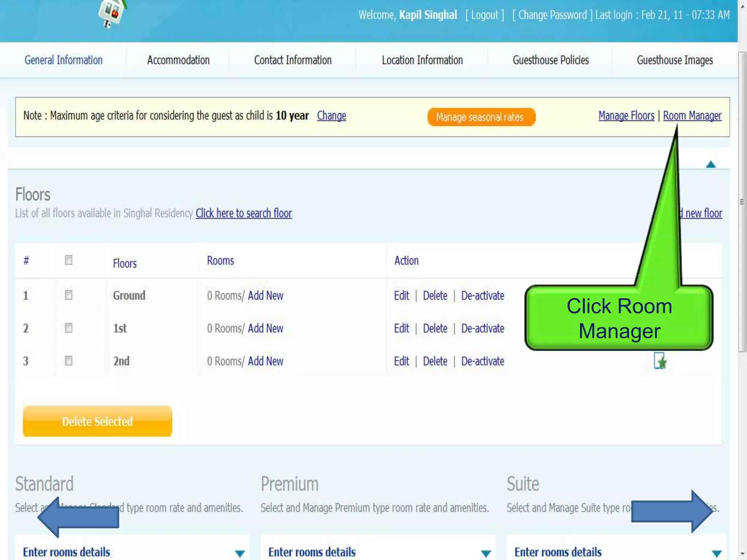Click the add new floor link
The width and height of the screenshot is (747, 560).
701,213
